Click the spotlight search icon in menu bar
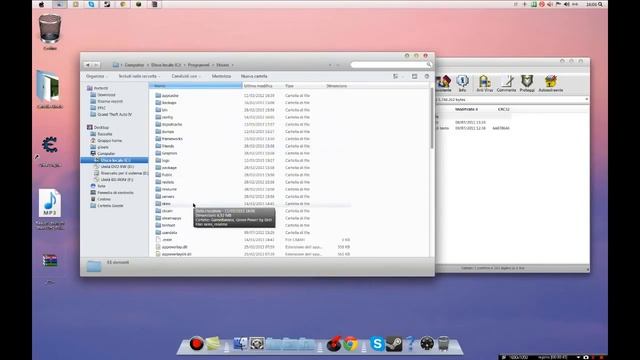 (x=600, y=4)
